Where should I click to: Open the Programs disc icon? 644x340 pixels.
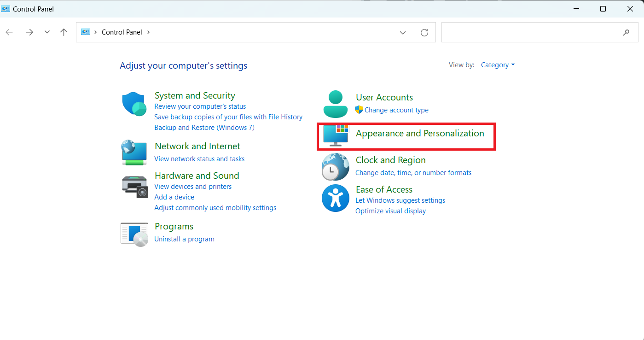pyautogui.click(x=134, y=234)
